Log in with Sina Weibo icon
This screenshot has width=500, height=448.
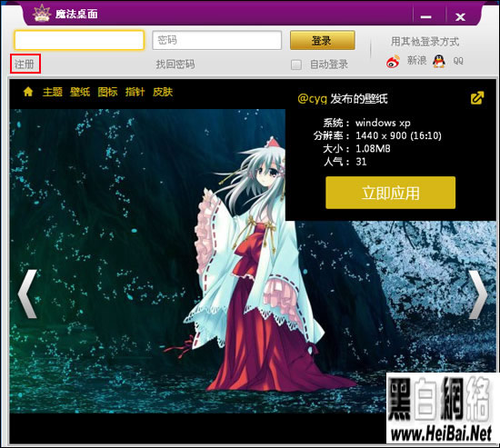[x=393, y=61]
